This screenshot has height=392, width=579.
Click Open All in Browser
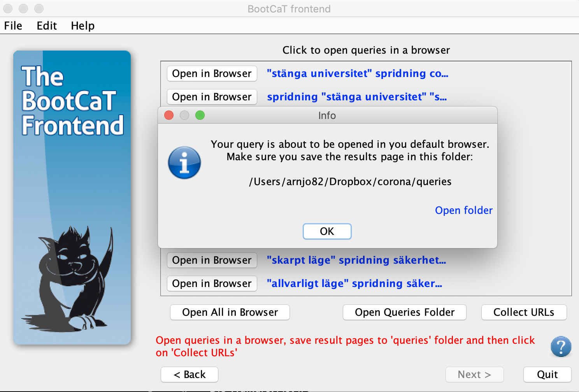[x=230, y=312]
